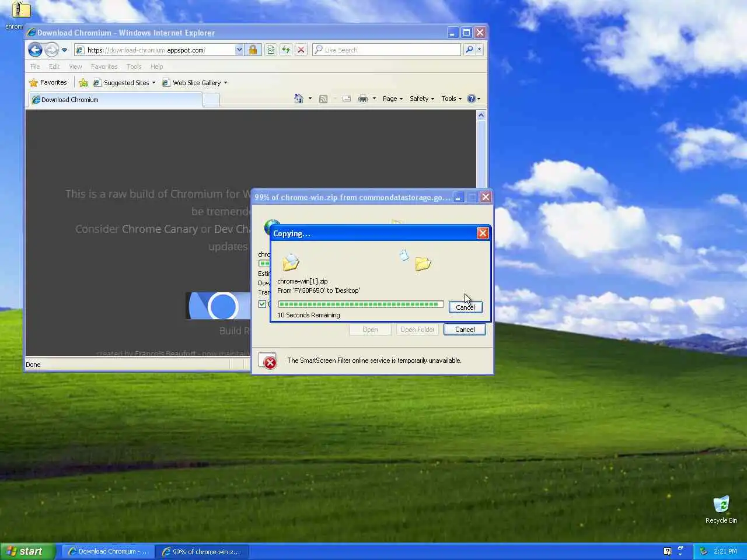Image resolution: width=747 pixels, height=560 pixels.
Task: Select the Download Chromium tab
Action: [x=115, y=100]
